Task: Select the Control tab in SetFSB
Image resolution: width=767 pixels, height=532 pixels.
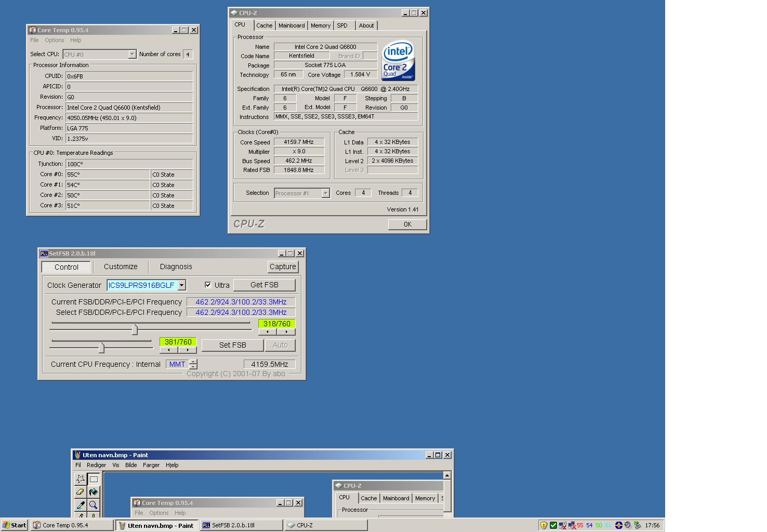Action: coord(67,267)
